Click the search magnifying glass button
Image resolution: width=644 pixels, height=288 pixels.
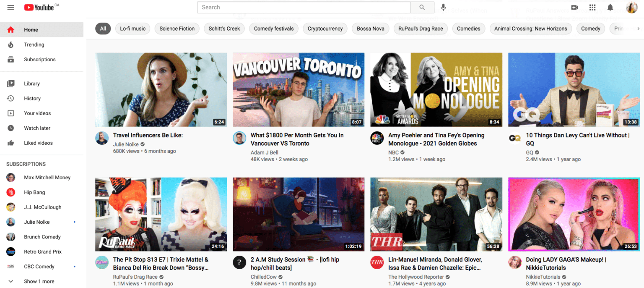(422, 7)
